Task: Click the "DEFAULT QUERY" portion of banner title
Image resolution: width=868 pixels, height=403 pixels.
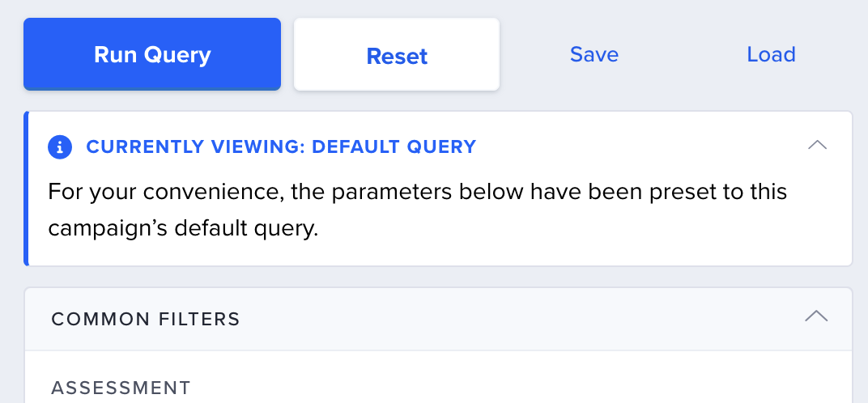Action: pos(394,146)
